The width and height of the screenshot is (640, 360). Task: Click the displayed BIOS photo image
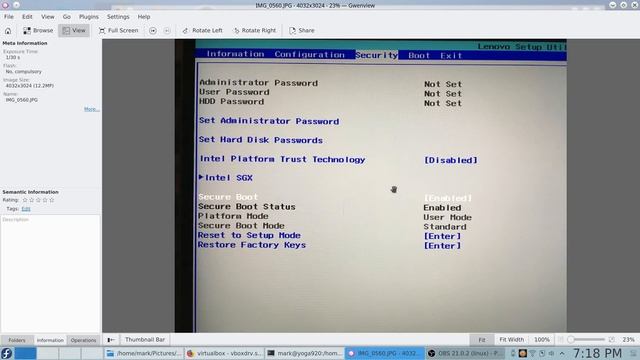[371, 186]
